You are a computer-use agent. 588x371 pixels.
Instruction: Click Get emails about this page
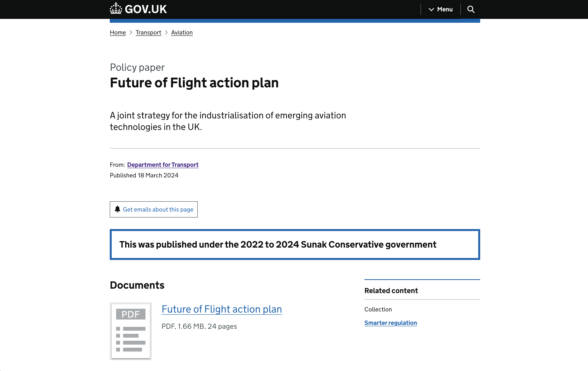[158, 209]
